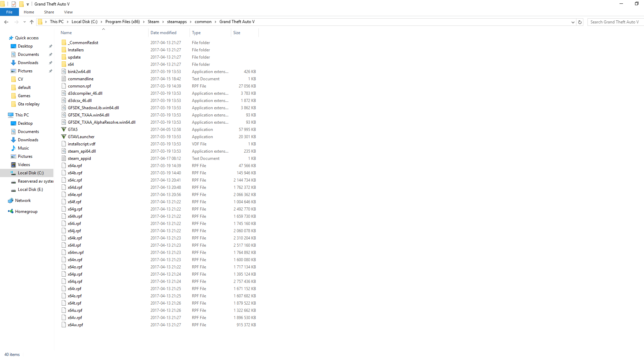644x358 pixels.
Task: Click the Search Grand Theft Auto V box
Action: click(x=615, y=22)
